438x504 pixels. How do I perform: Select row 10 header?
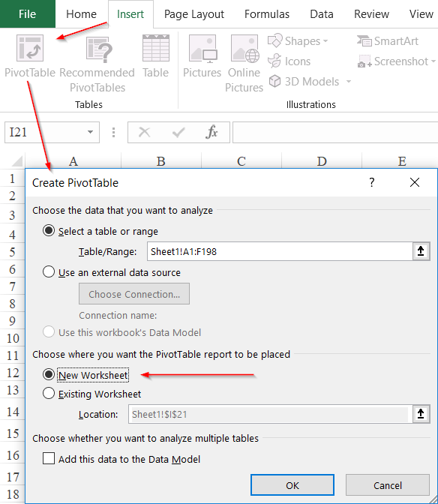(13, 337)
